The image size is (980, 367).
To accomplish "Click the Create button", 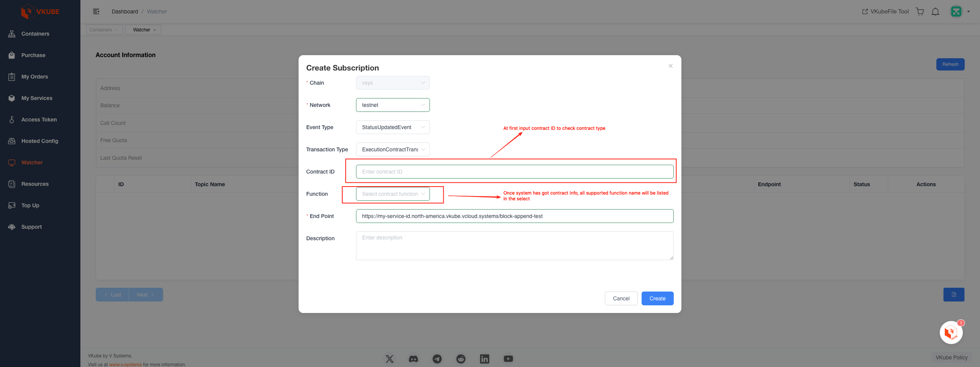I will 657,298.
